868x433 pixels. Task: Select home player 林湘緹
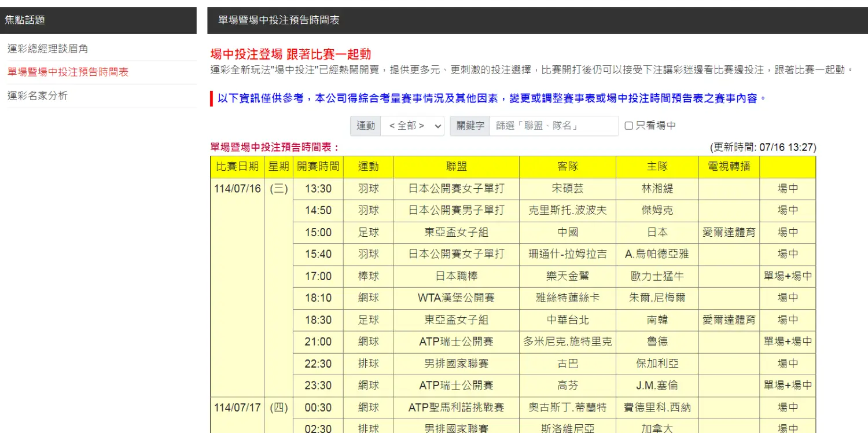657,189
